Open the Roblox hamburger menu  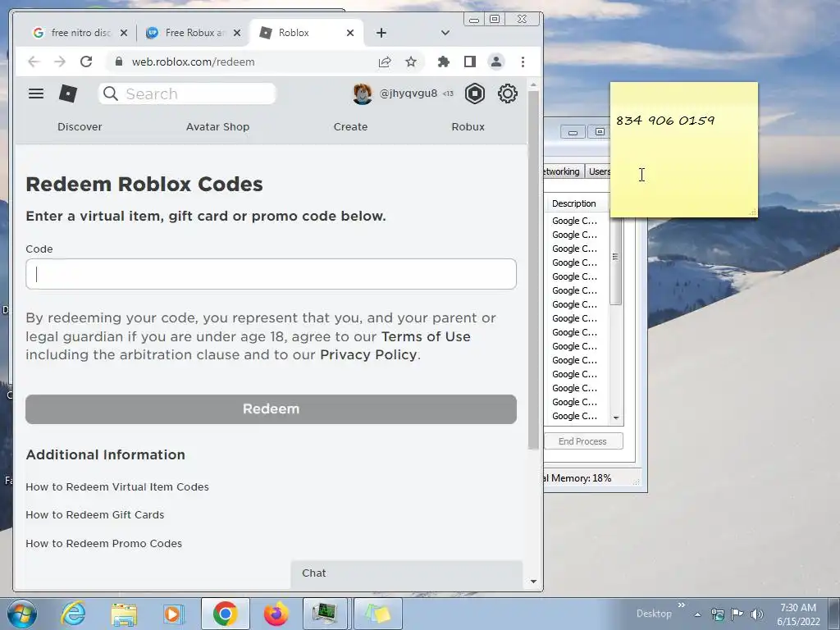click(x=36, y=94)
